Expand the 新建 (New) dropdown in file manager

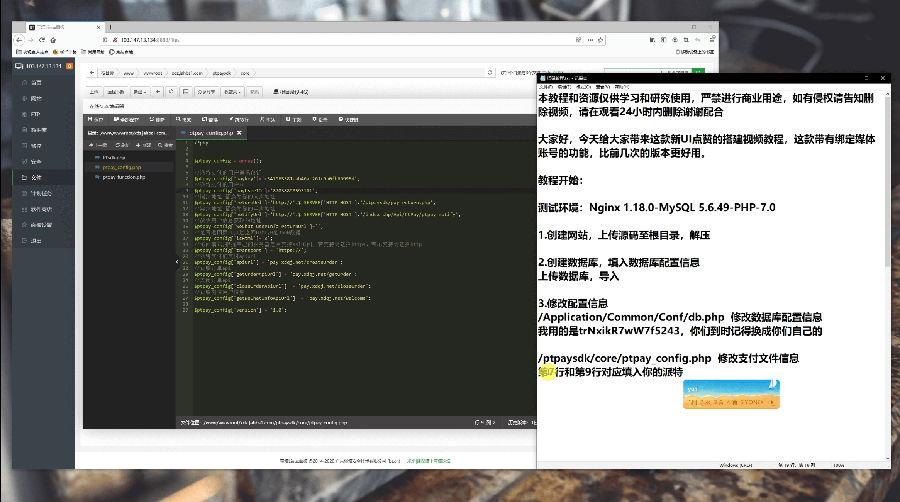coord(140,92)
